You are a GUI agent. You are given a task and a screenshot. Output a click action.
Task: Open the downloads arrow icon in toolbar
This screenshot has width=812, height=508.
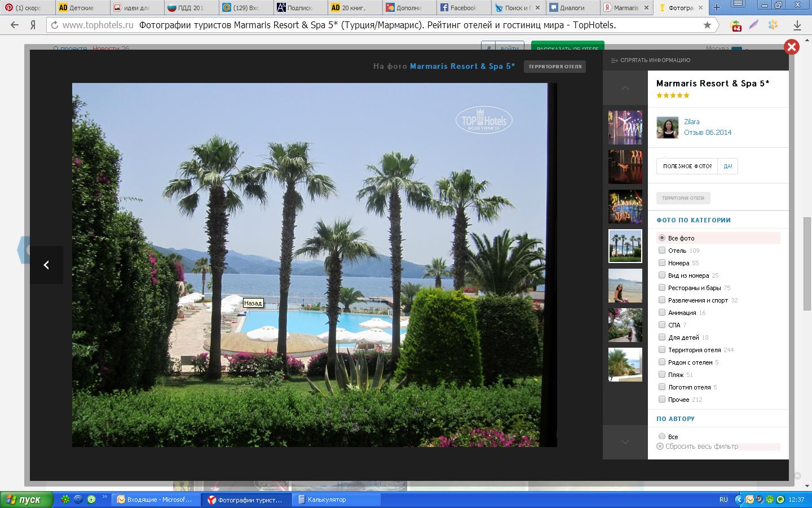(x=797, y=25)
